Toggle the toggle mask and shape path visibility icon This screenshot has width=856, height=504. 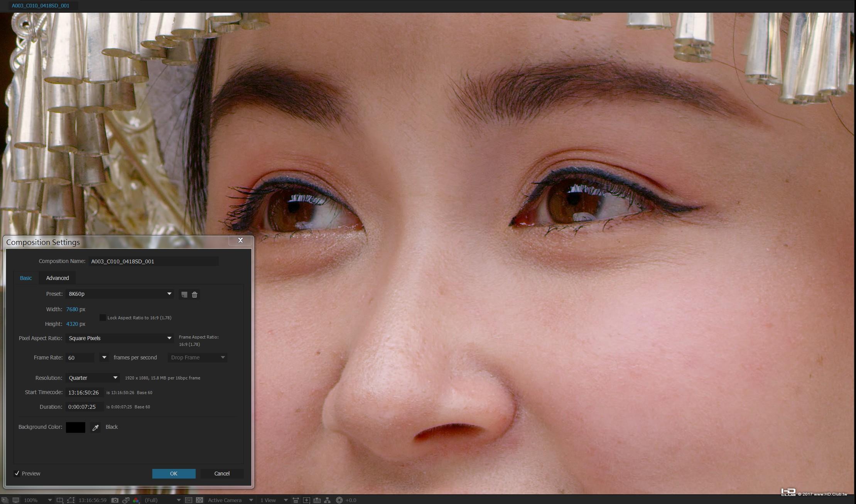click(71, 500)
